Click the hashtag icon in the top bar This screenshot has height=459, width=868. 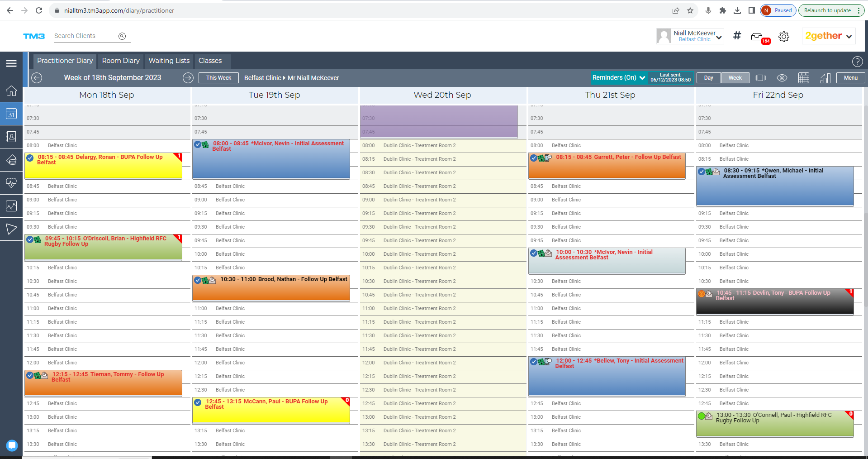[x=737, y=35]
